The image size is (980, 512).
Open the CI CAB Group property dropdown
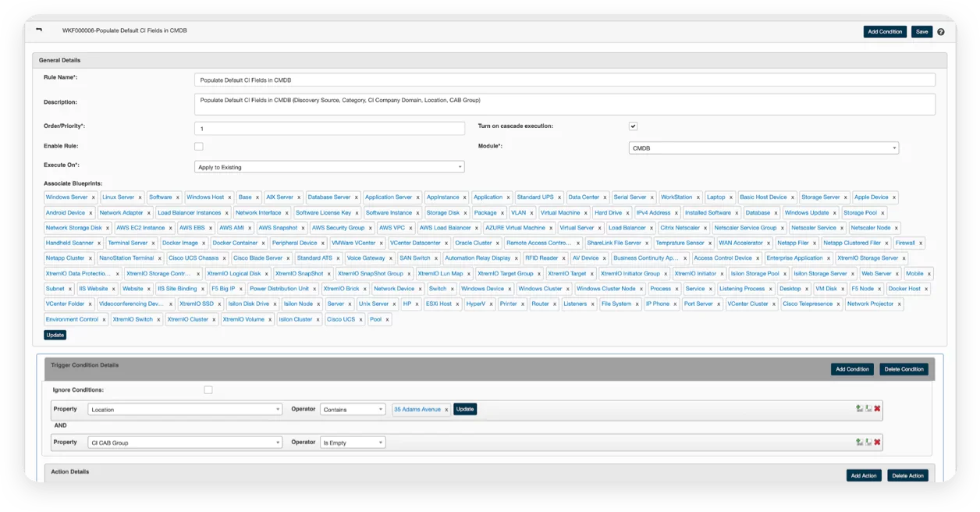[185, 443]
